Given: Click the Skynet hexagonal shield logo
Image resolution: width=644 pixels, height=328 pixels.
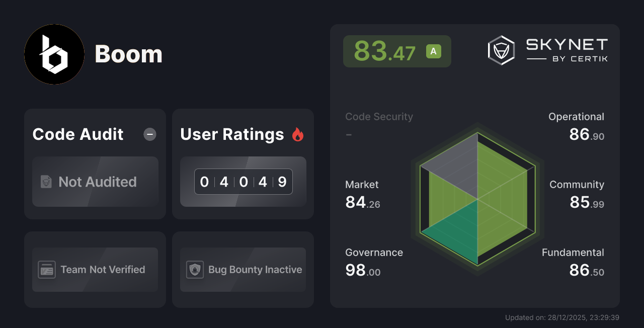Looking at the screenshot, I should coord(501,50).
